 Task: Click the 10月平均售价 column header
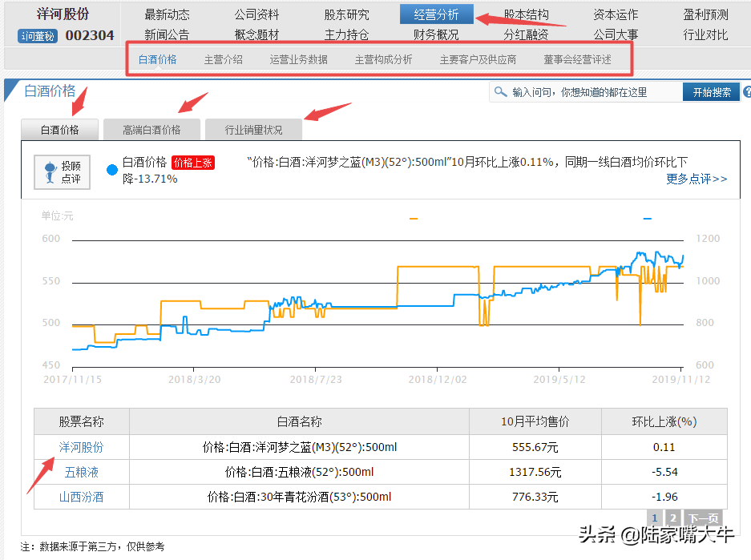[x=535, y=421]
